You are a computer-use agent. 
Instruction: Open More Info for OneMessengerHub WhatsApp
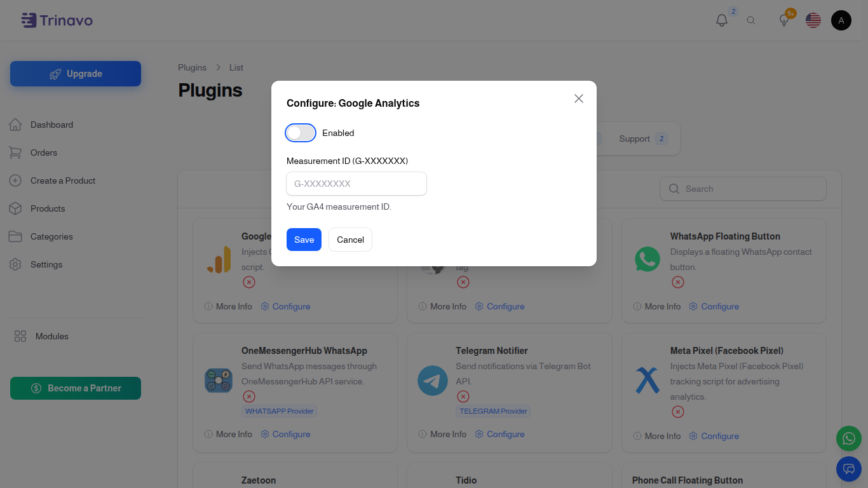coord(228,434)
